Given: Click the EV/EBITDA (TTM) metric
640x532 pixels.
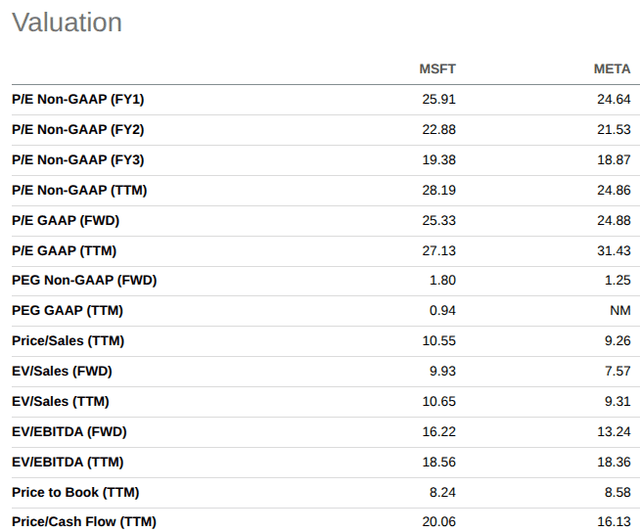Looking at the screenshot, I should coord(68,462).
